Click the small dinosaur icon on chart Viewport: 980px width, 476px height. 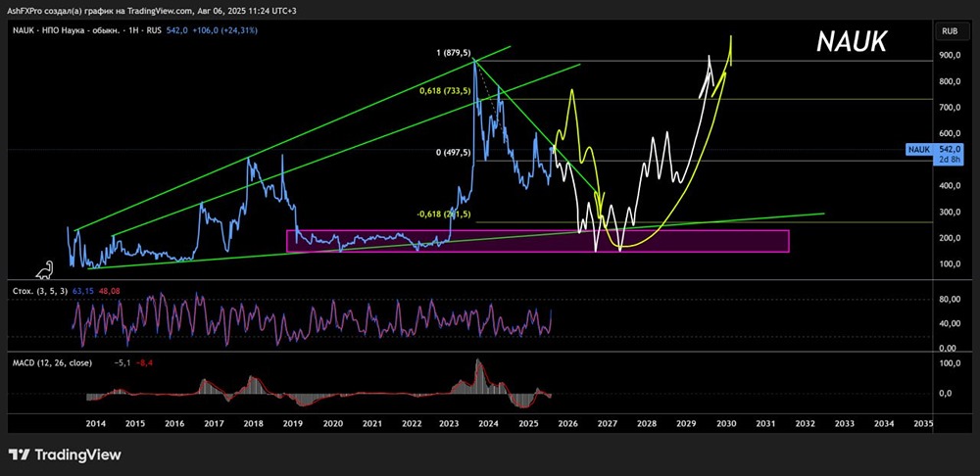click(x=44, y=270)
